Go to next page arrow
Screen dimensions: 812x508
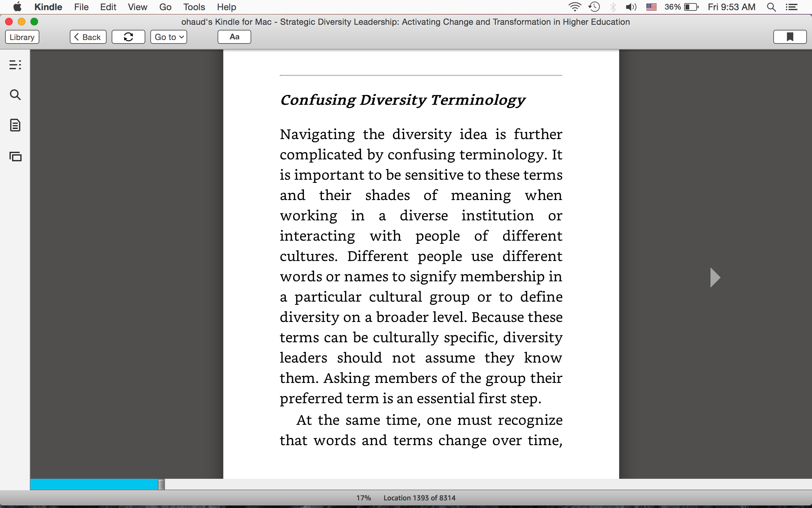[x=715, y=277]
